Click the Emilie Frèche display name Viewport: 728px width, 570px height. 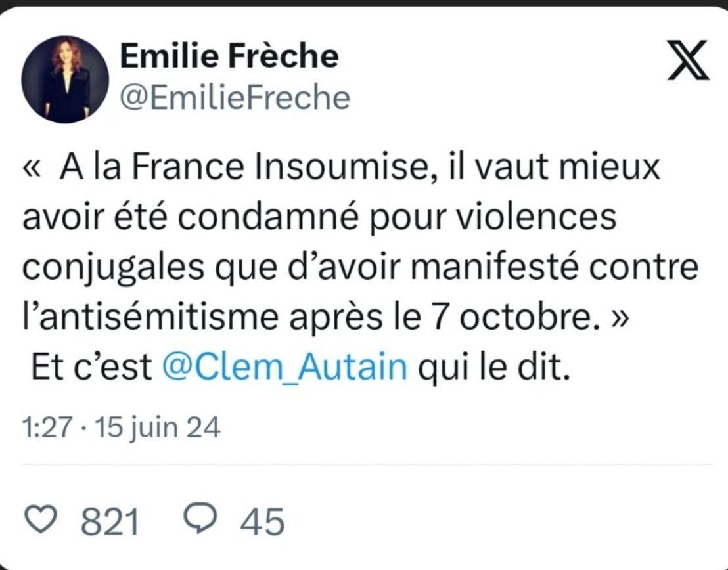pyautogui.click(x=229, y=55)
